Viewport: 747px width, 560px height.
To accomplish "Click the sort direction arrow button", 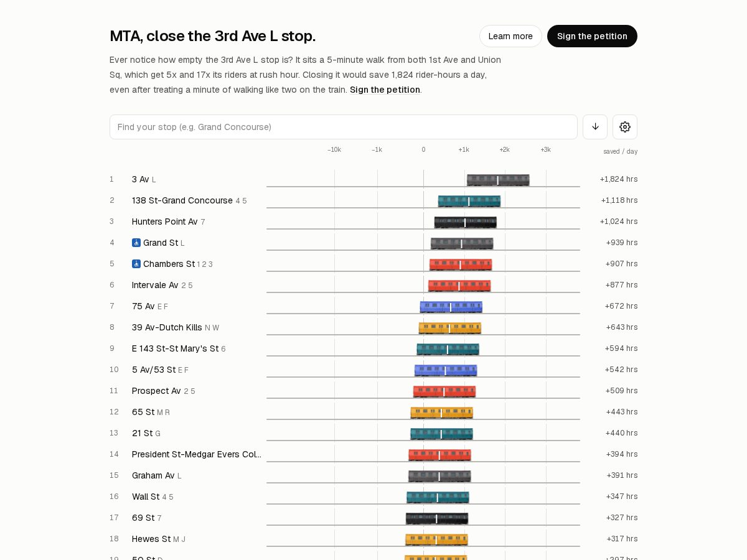I will tap(595, 127).
